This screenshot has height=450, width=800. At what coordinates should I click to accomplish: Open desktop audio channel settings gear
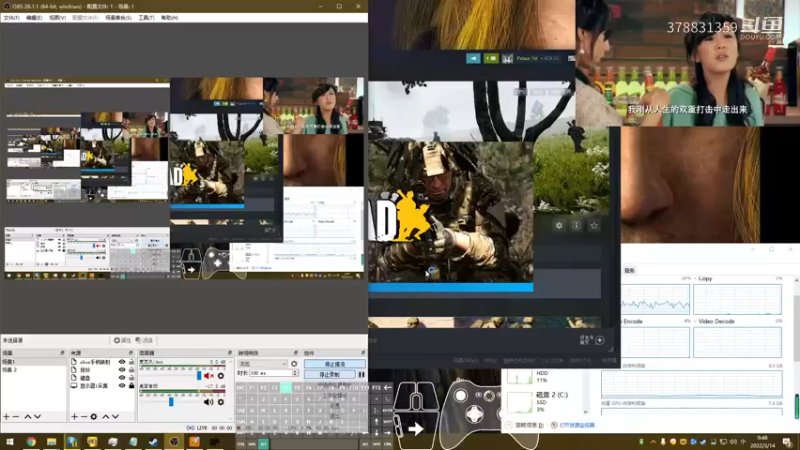[221, 402]
